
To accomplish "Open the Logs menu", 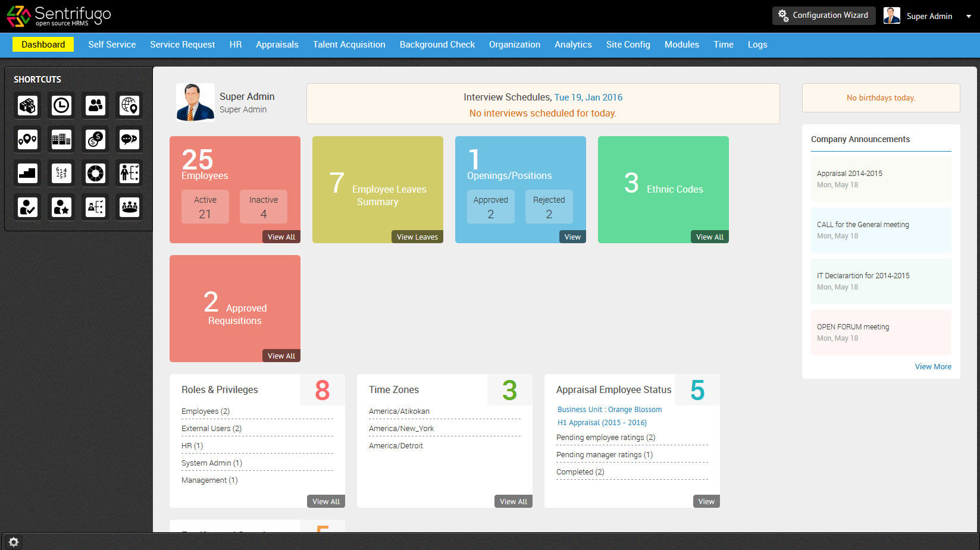I will (757, 45).
